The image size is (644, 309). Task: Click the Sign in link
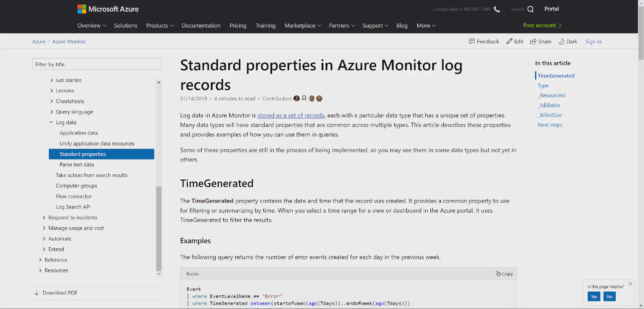tap(593, 41)
